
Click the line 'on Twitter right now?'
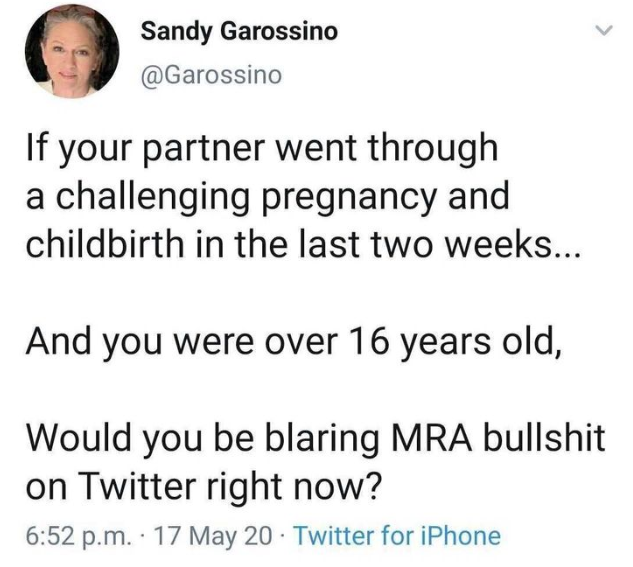pos(204,487)
